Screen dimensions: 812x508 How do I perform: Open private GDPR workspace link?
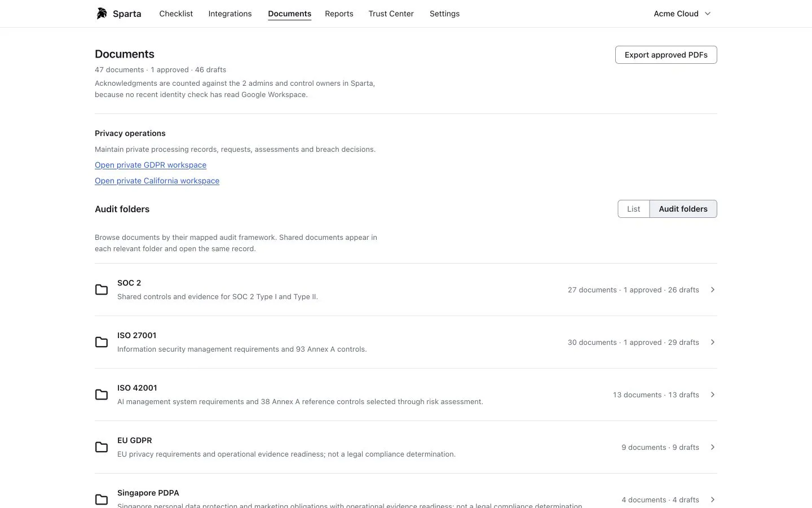[151, 165]
